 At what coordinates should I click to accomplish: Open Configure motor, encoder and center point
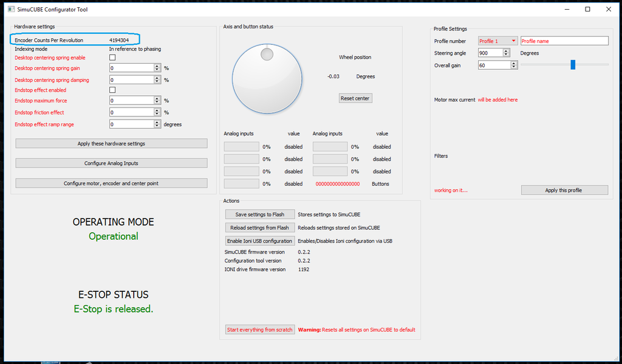coord(112,183)
